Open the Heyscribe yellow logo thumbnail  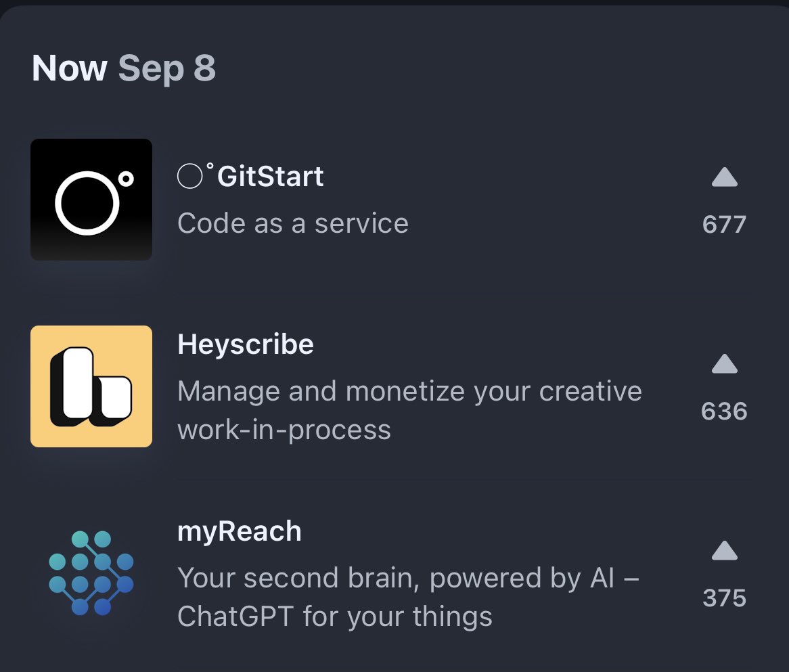(91, 386)
